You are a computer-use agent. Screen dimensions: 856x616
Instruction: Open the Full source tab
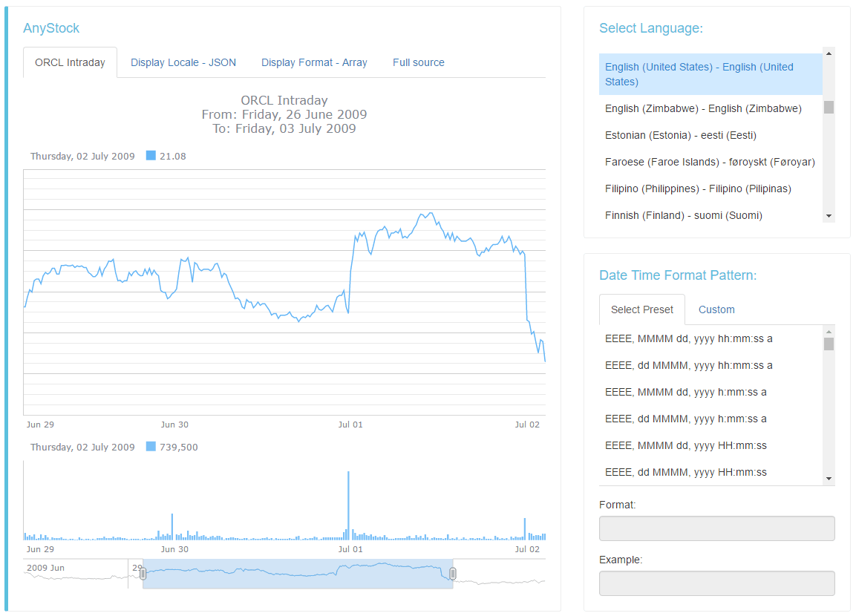coord(418,62)
